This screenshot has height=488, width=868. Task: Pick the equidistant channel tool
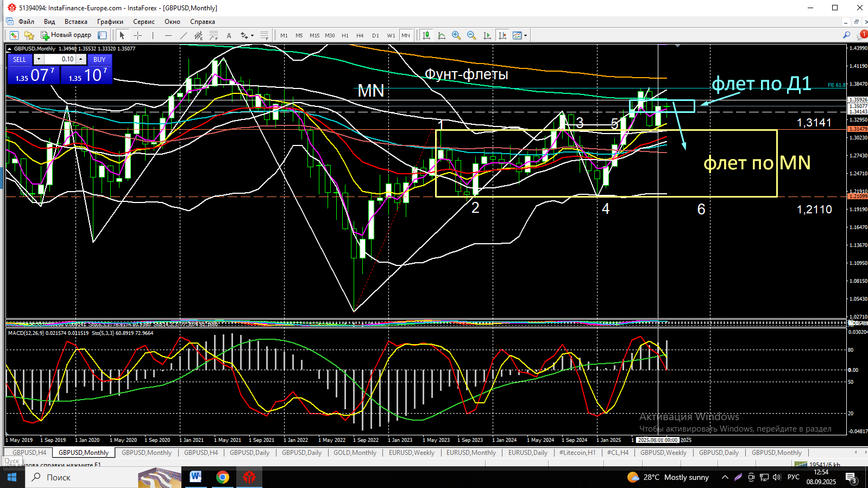click(198, 35)
